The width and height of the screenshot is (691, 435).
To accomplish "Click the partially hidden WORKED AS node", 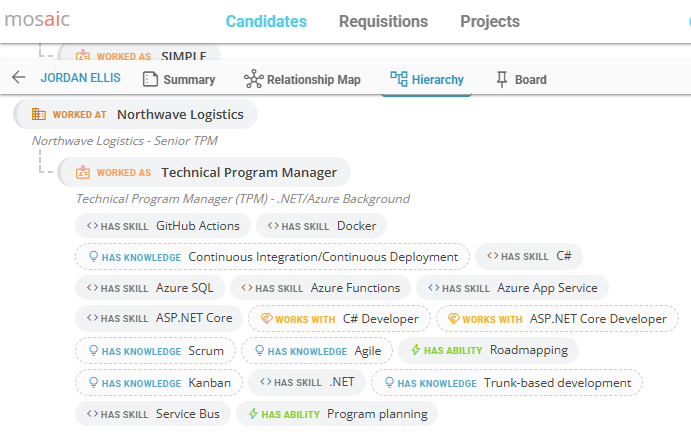I will coord(139,53).
